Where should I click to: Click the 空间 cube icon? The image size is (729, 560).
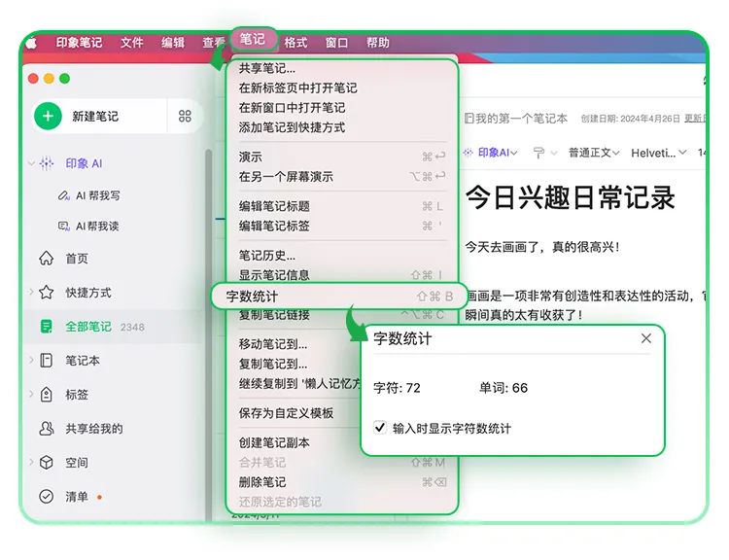46,463
